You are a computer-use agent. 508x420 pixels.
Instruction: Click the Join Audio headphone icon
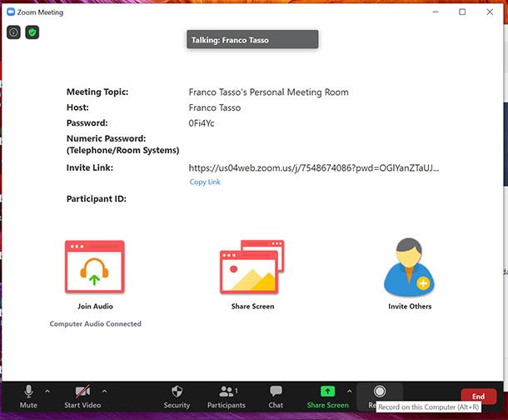(95, 267)
